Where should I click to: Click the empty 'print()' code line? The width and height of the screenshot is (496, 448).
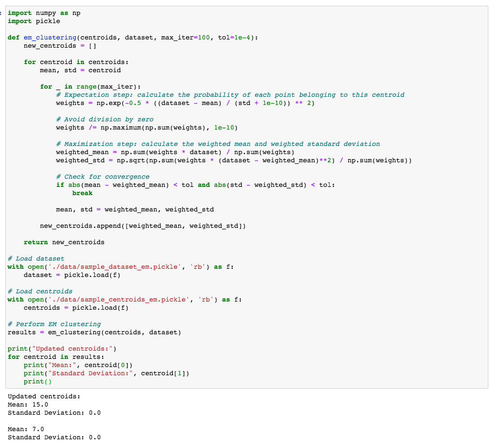[x=38, y=382]
